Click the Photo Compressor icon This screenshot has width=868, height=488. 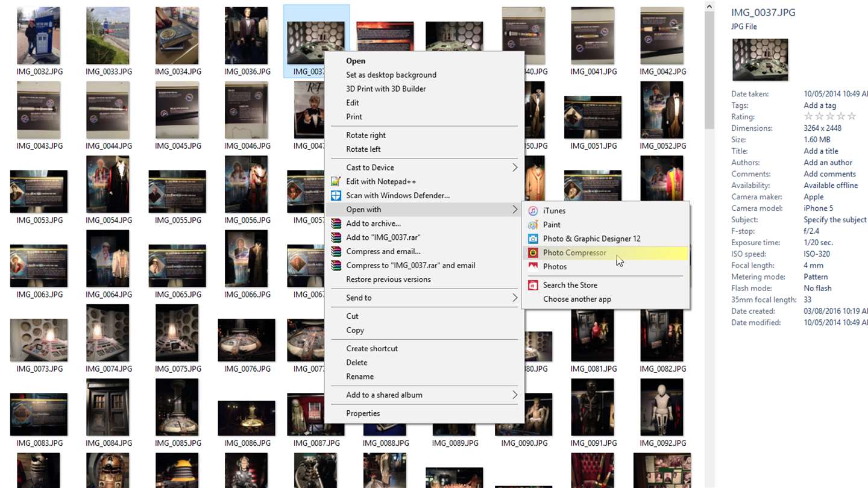click(x=533, y=253)
